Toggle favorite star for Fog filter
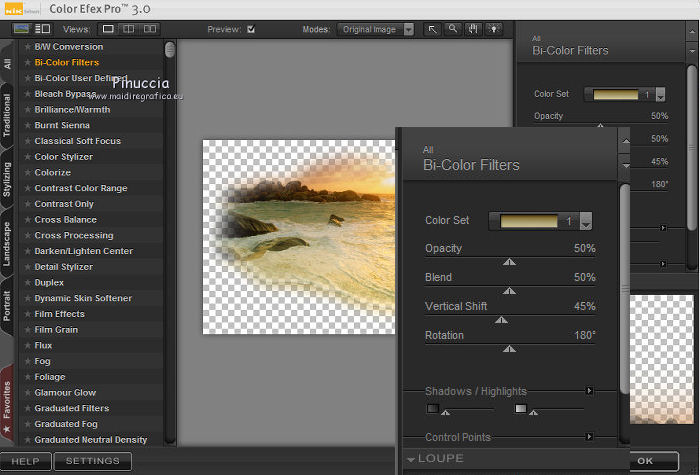Image resolution: width=700 pixels, height=475 pixels. 28,361
